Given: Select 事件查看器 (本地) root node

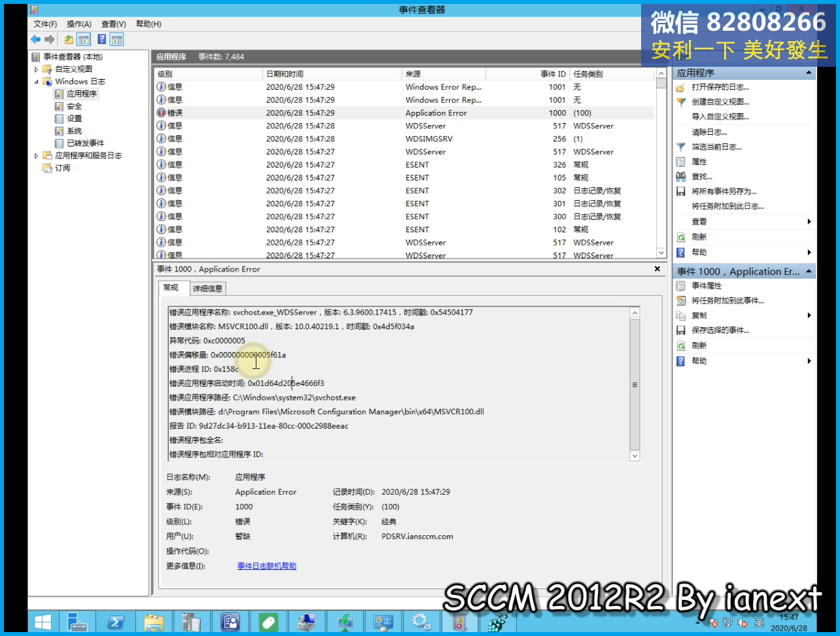Looking at the screenshot, I should [73, 57].
